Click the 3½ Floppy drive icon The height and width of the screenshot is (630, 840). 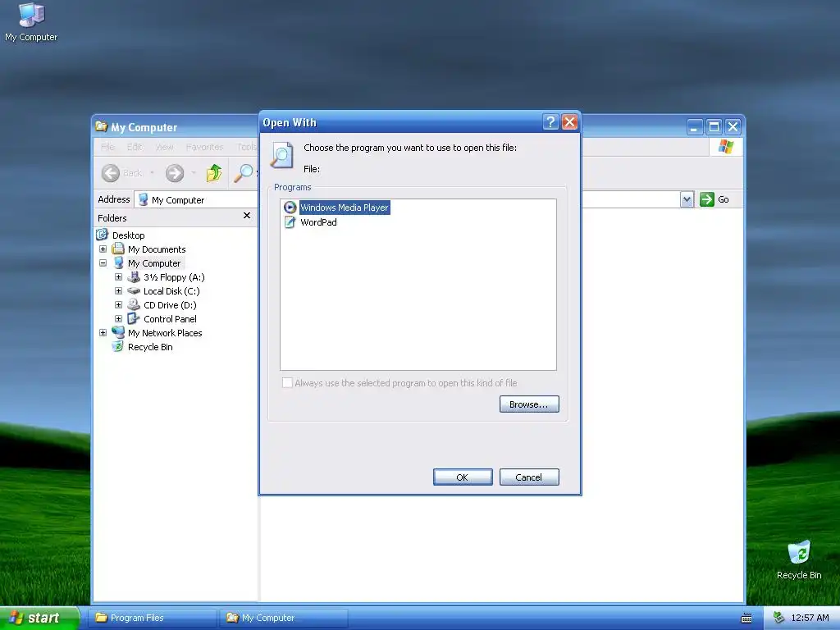click(x=134, y=277)
